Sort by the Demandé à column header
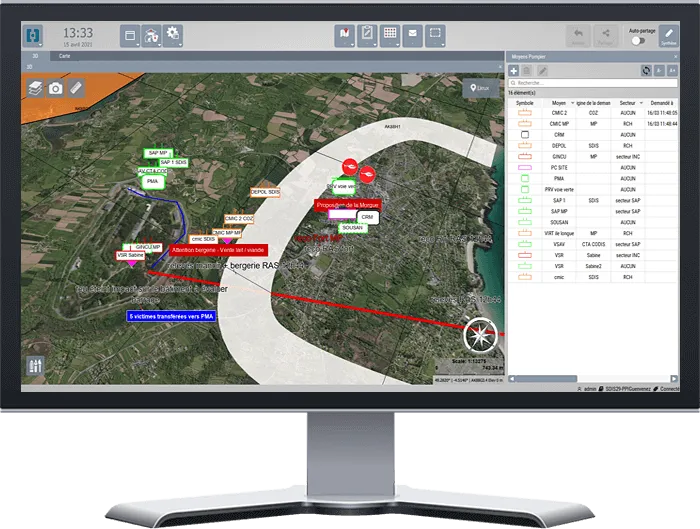This screenshot has height=529, width=700. (x=662, y=103)
